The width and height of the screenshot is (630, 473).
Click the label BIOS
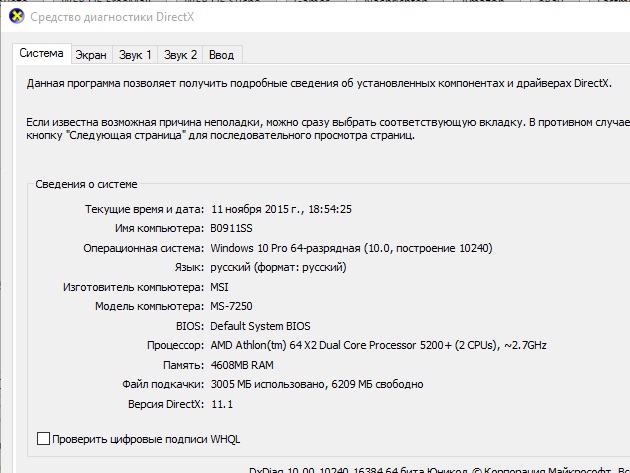[190, 326]
